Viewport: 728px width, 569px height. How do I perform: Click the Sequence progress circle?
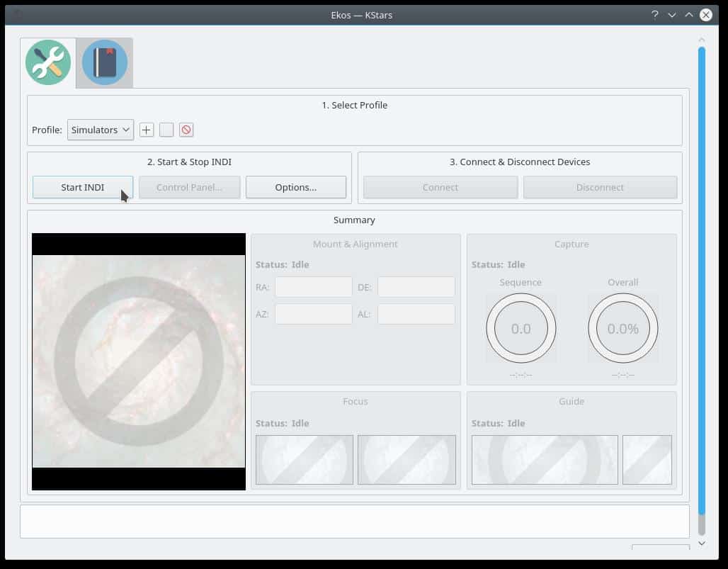point(521,328)
